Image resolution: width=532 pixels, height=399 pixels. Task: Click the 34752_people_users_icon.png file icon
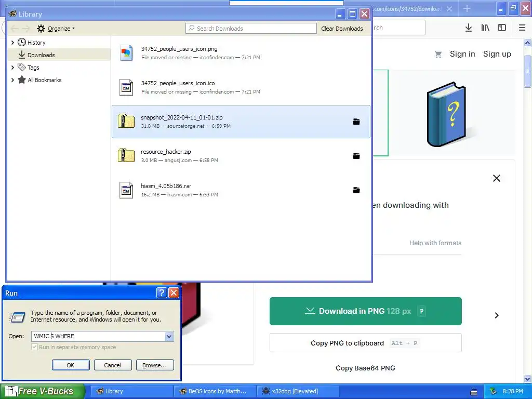coord(126,53)
